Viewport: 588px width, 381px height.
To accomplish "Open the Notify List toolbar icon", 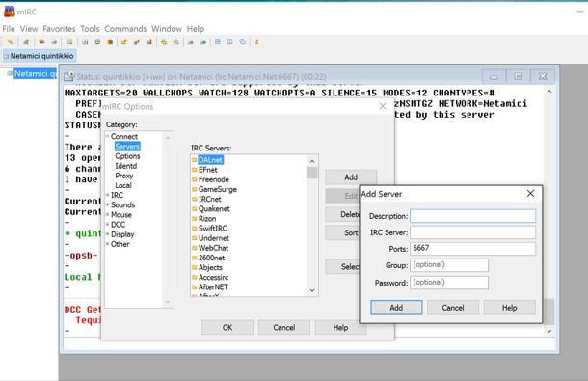I will (x=191, y=42).
